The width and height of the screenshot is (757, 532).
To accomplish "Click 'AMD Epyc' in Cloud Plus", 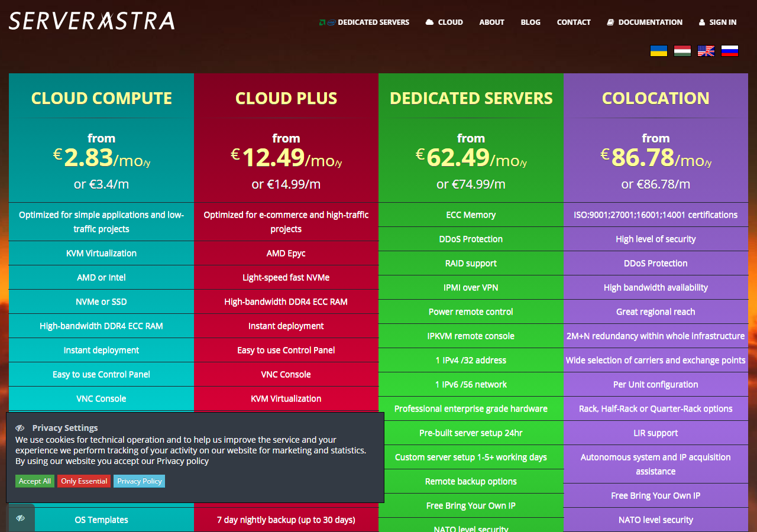I will click(x=286, y=253).
